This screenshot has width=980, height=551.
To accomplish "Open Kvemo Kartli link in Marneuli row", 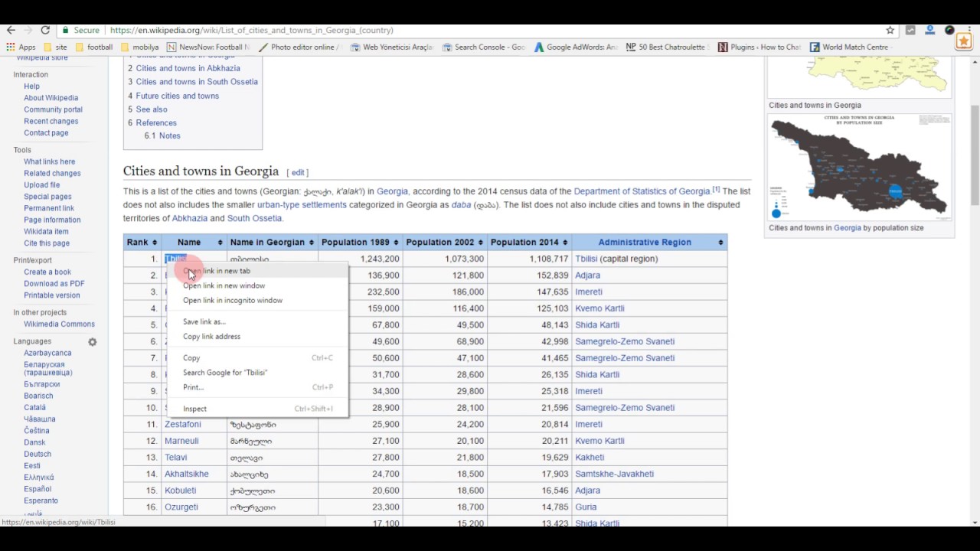I will pyautogui.click(x=599, y=441).
